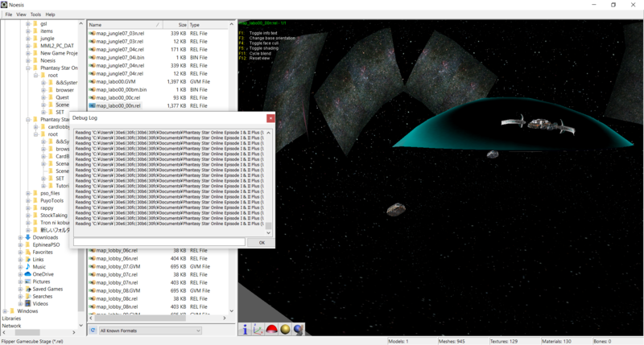Select the Libraries tree entry

[11, 318]
